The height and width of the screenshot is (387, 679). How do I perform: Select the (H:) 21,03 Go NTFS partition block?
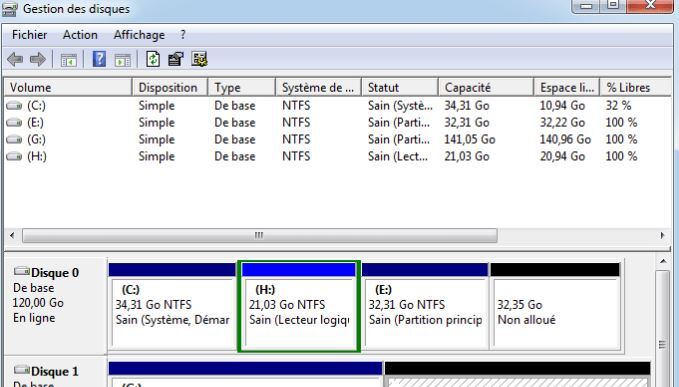point(299,306)
